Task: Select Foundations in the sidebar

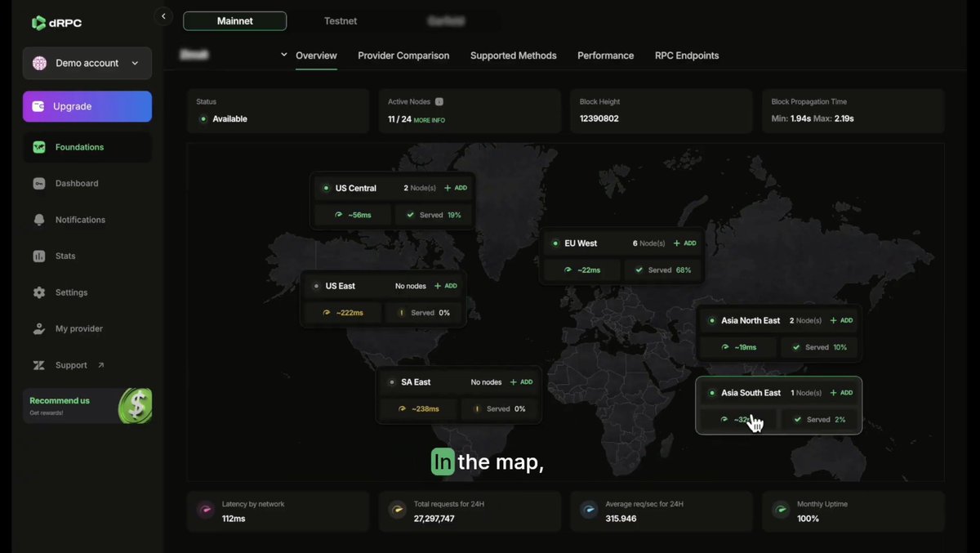Action: point(78,146)
